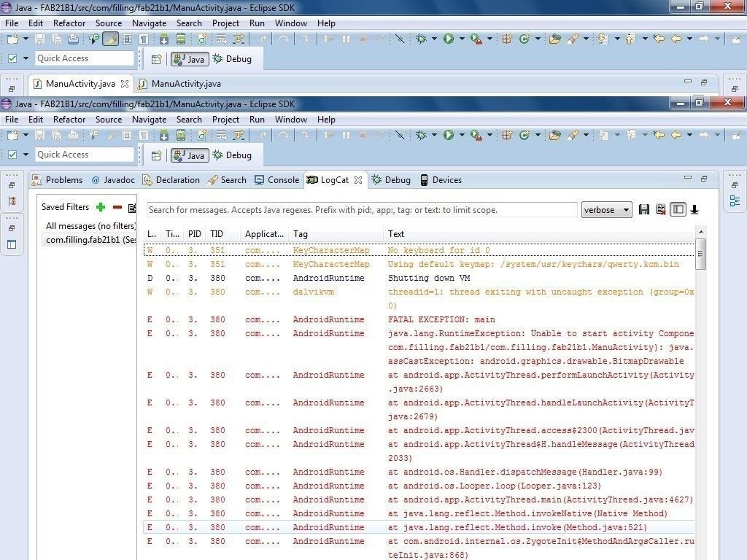
Task: Expand the Back history dropdown arrow in the front toolbar
Action: [x=689, y=135]
